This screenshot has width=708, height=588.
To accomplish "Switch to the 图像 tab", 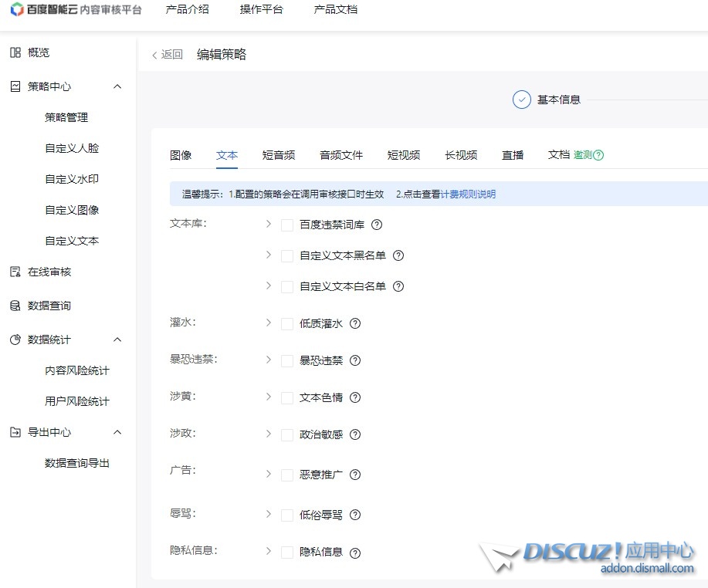I will (181, 155).
